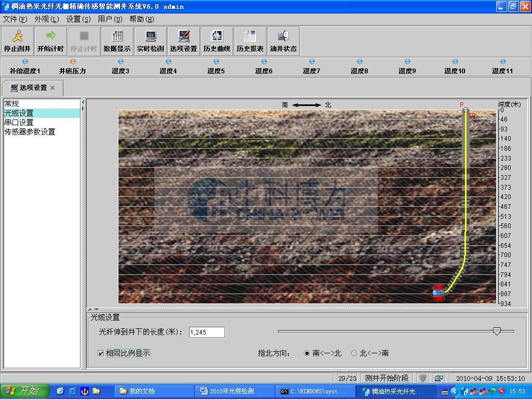Select the 温度10 sensor indicator

tap(455, 67)
